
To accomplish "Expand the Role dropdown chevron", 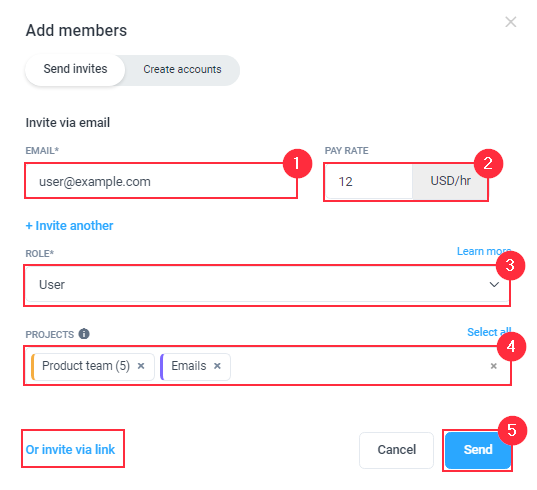I will tap(494, 285).
